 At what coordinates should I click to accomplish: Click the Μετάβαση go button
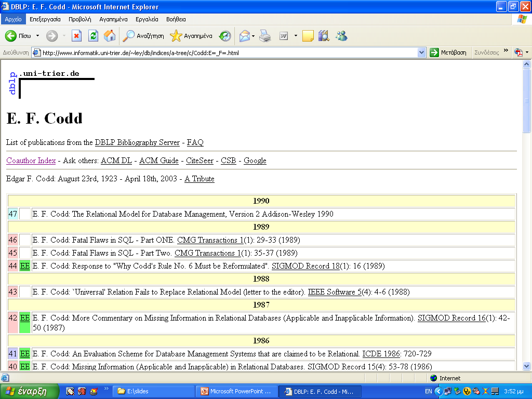click(x=448, y=52)
